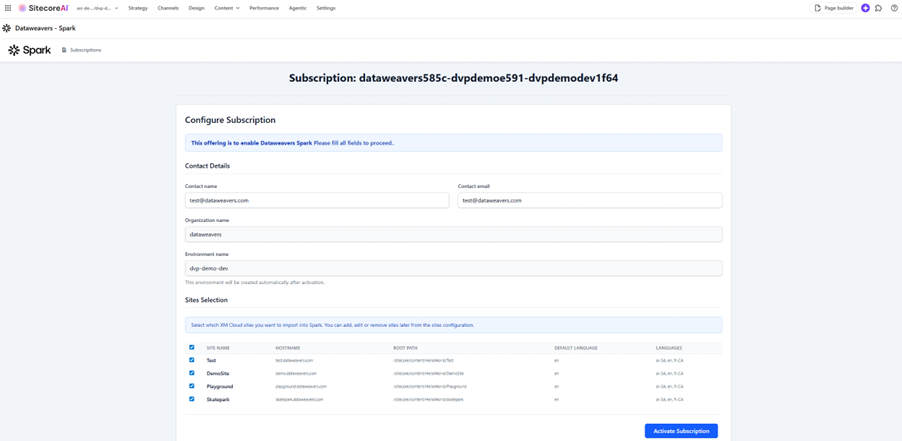
Task: Open Page builder
Action: [x=833, y=8]
